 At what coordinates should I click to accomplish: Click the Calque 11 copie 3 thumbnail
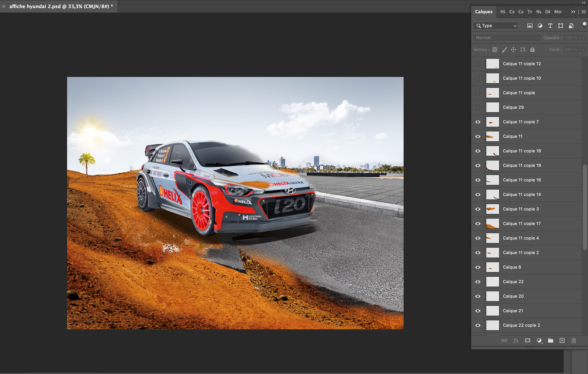coord(492,209)
